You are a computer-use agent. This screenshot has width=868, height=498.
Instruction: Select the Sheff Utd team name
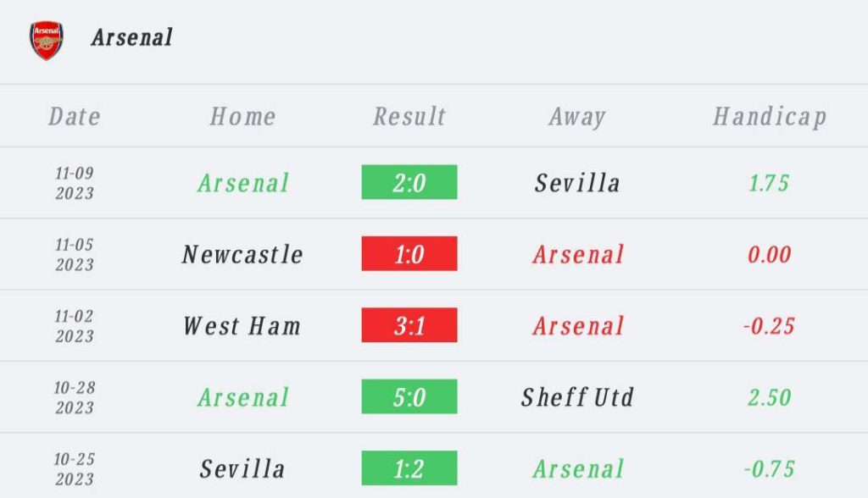577,397
